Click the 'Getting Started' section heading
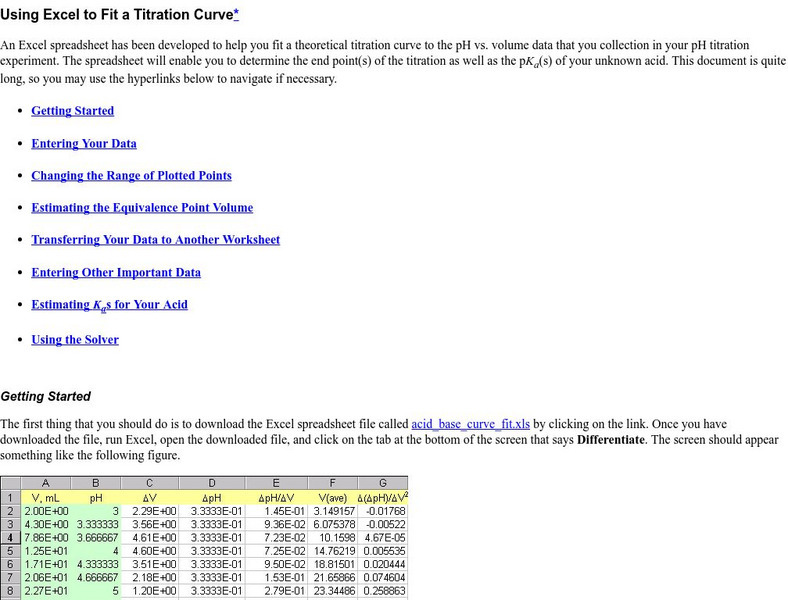Image resolution: width=788 pixels, height=600 pixels. coord(45,396)
